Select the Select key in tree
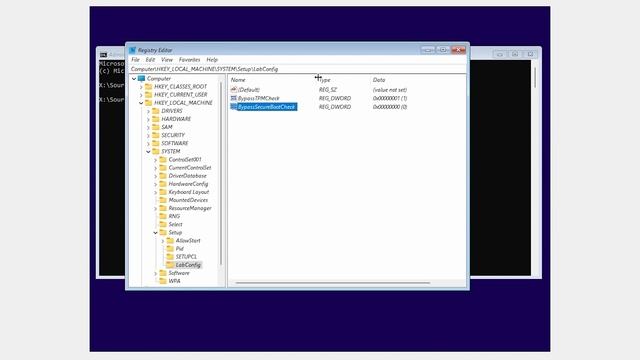This screenshot has height=360, width=640. pyautogui.click(x=176, y=224)
